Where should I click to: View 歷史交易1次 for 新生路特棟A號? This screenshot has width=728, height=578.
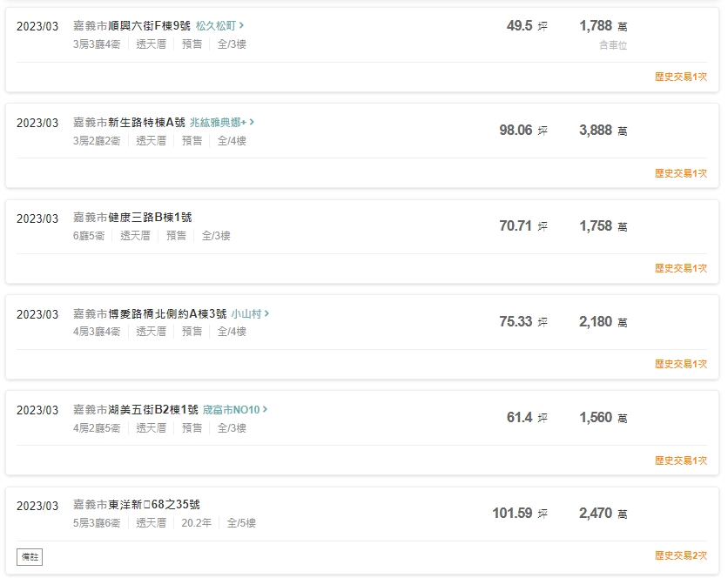point(680,173)
